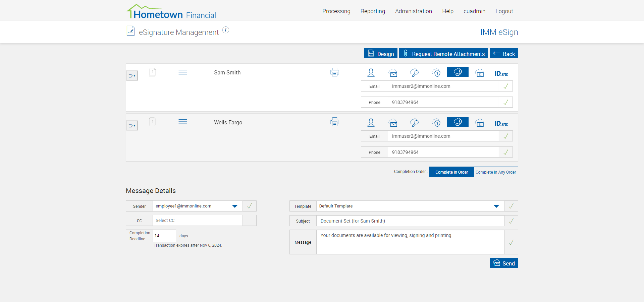Click the checkmark next to the Message field
The image size is (644, 302).
click(x=511, y=242)
